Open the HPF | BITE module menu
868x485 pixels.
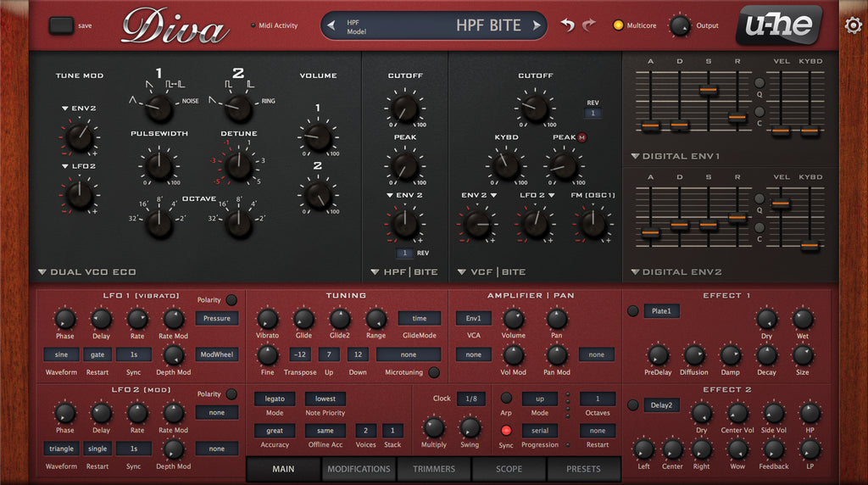coord(404,272)
